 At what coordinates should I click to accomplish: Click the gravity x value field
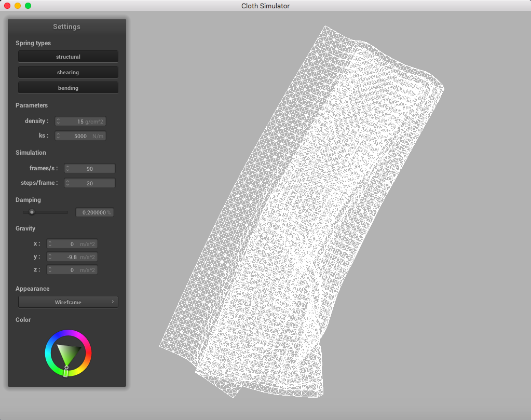click(72, 244)
